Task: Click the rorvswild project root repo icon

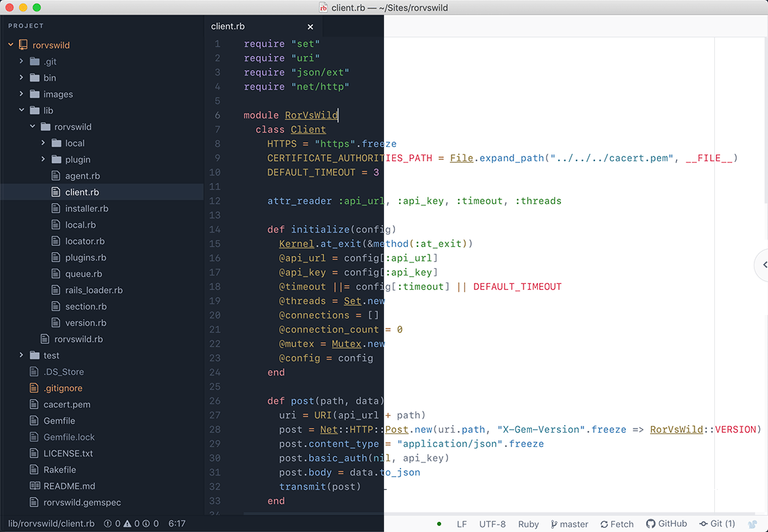Action: pos(23,45)
